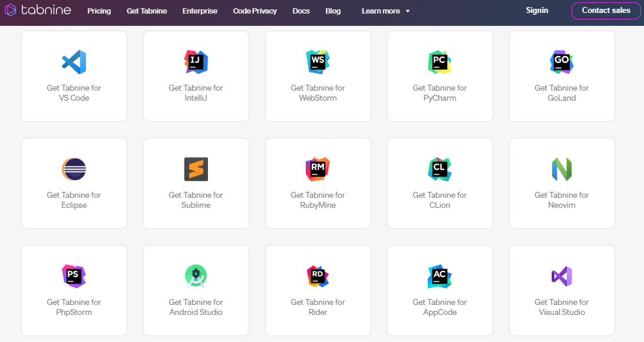Visit the Blog page
The width and height of the screenshot is (644, 342).
(333, 11)
